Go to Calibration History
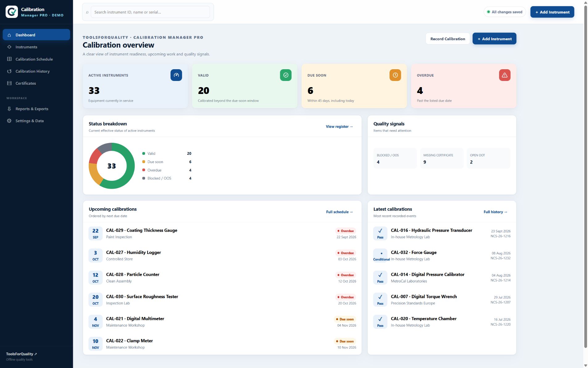This screenshot has width=588, height=368. [36, 71]
